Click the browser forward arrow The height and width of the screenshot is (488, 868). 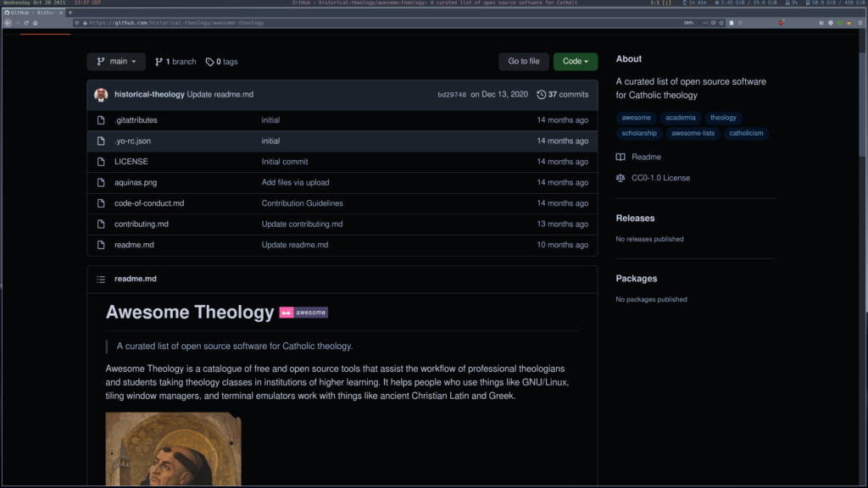(x=17, y=23)
